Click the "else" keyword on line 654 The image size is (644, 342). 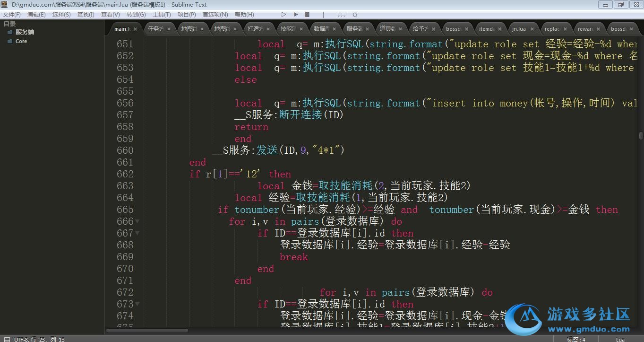[246, 79]
